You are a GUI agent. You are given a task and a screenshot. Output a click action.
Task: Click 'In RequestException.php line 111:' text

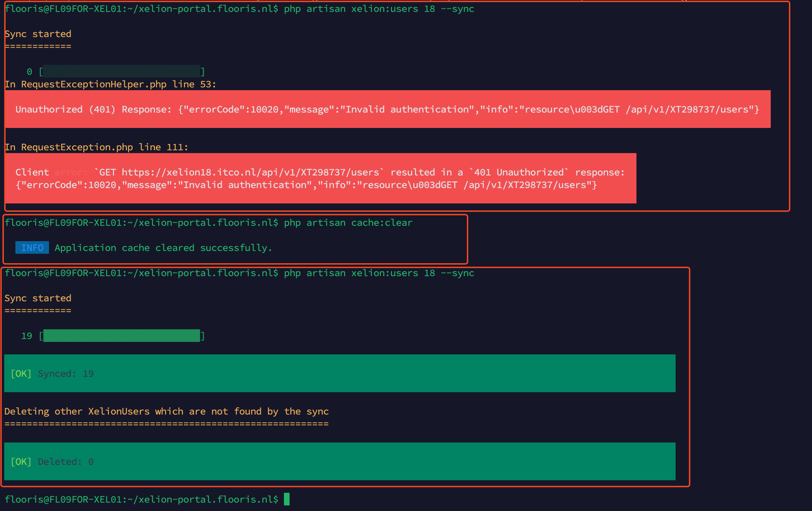[97, 147]
